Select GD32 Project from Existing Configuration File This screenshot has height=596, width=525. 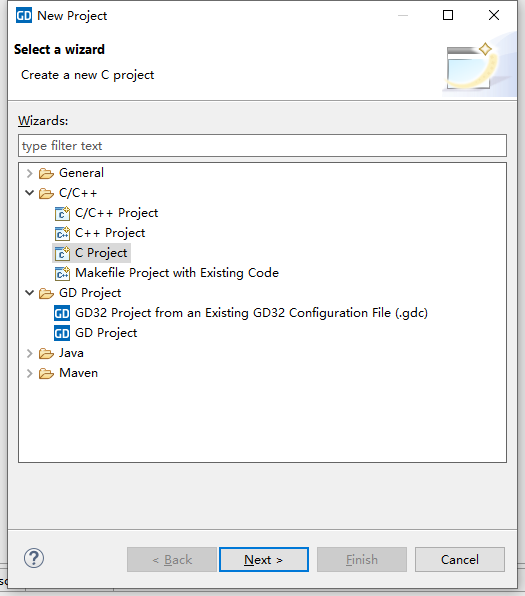[x=251, y=313]
